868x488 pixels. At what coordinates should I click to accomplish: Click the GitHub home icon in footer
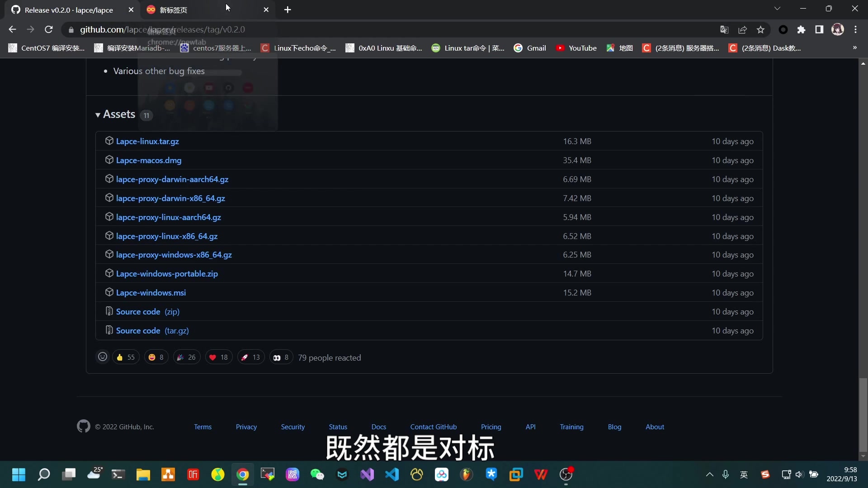84,427
